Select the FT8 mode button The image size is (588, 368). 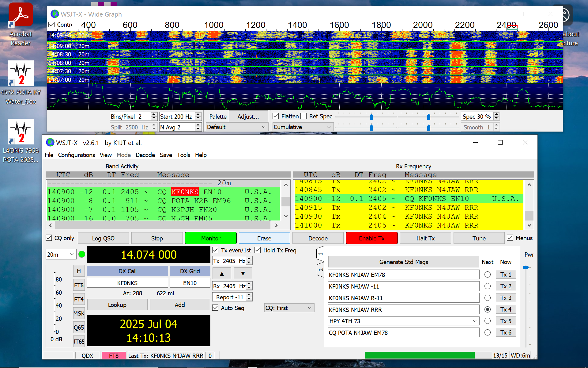[x=79, y=285]
